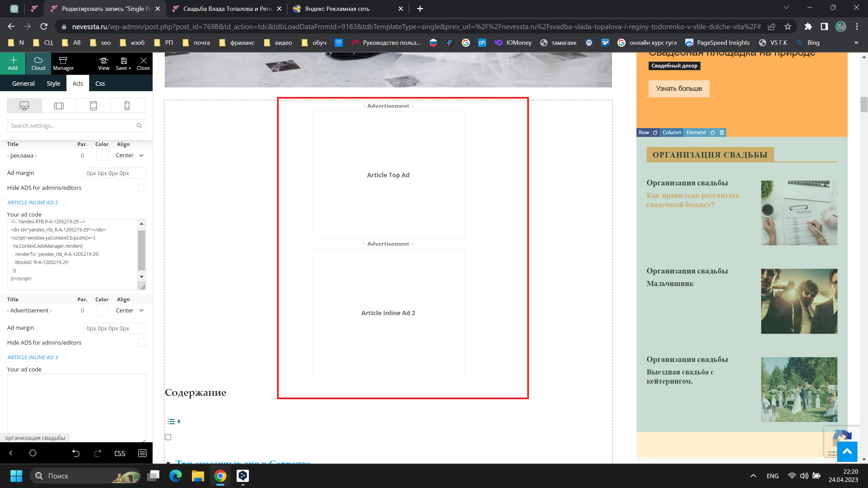Click the search settings magnifier icon
The height and width of the screenshot is (488, 868).
coord(139,126)
